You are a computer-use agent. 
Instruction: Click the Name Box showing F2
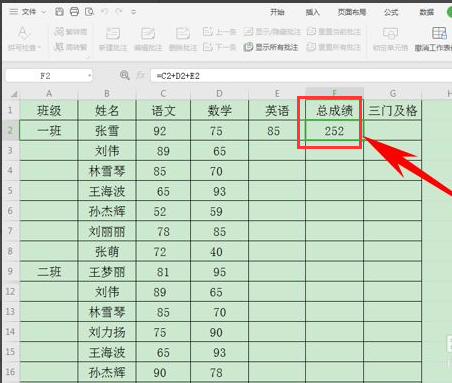click(x=45, y=76)
